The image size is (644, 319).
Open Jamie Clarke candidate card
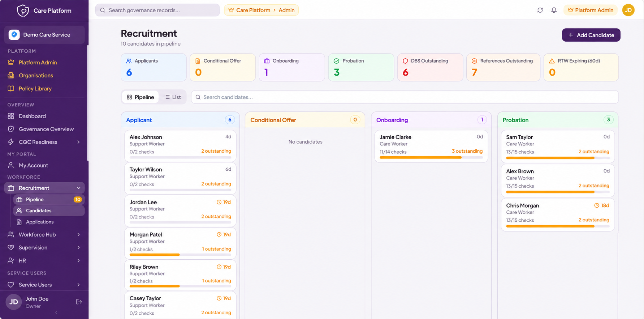(x=431, y=146)
